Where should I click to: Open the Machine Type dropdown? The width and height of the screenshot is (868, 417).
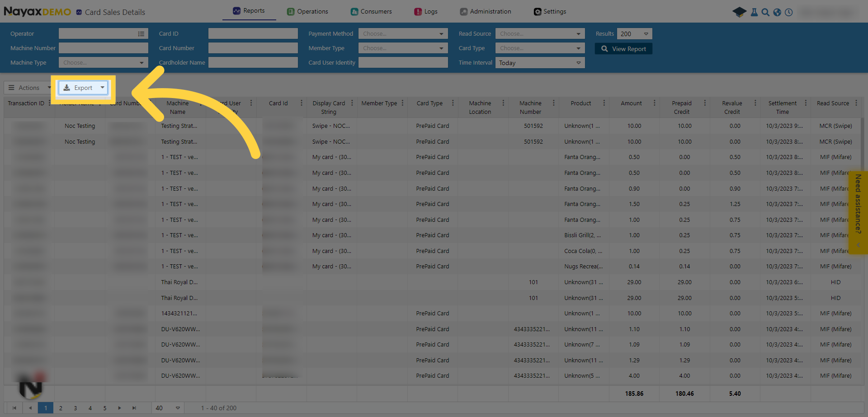click(104, 63)
